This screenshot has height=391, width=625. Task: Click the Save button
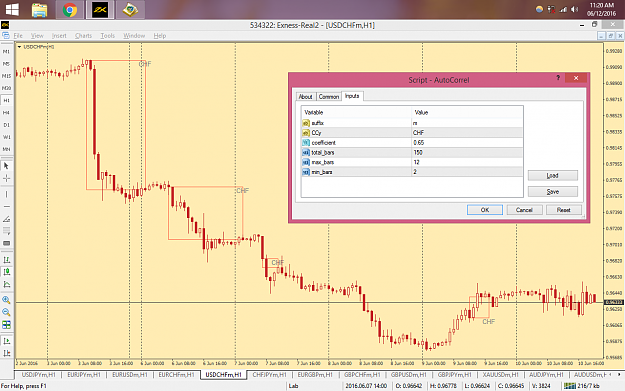click(x=552, y=192)
